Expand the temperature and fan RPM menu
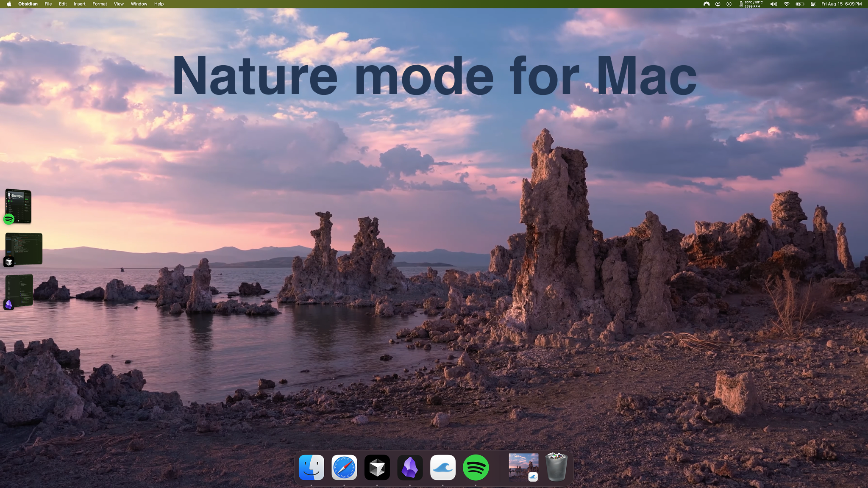 click(751, 4)
